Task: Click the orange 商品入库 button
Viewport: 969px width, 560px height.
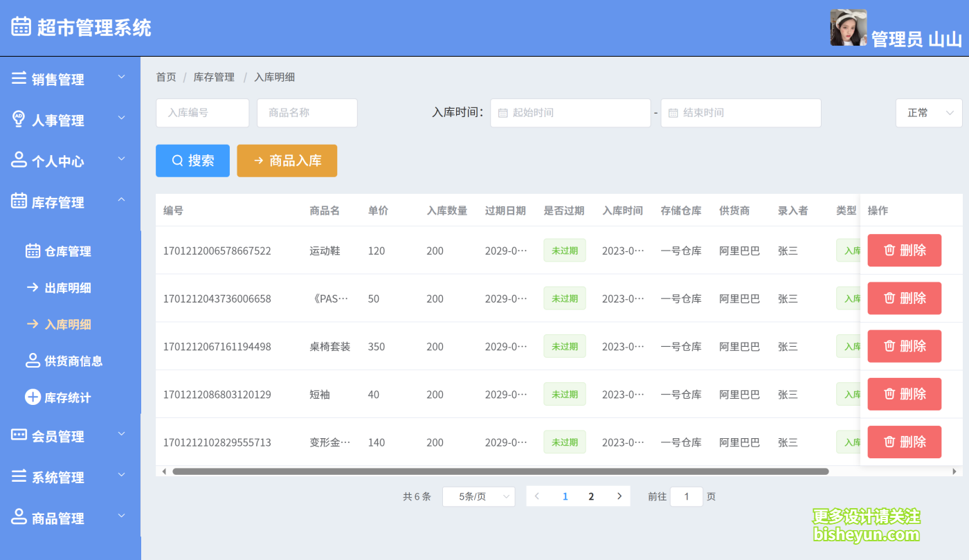Action: pos(287,161)
